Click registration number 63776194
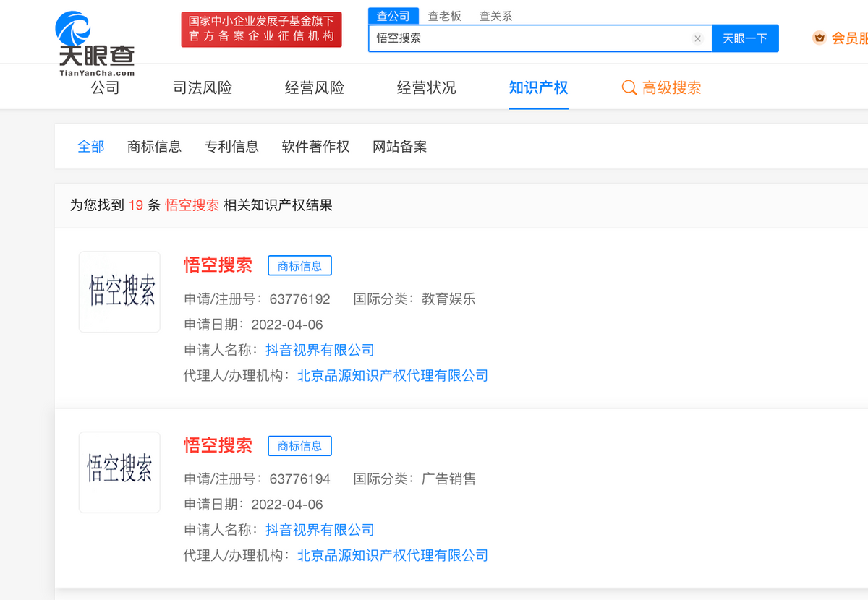868x600 pixels. [299, 479]
